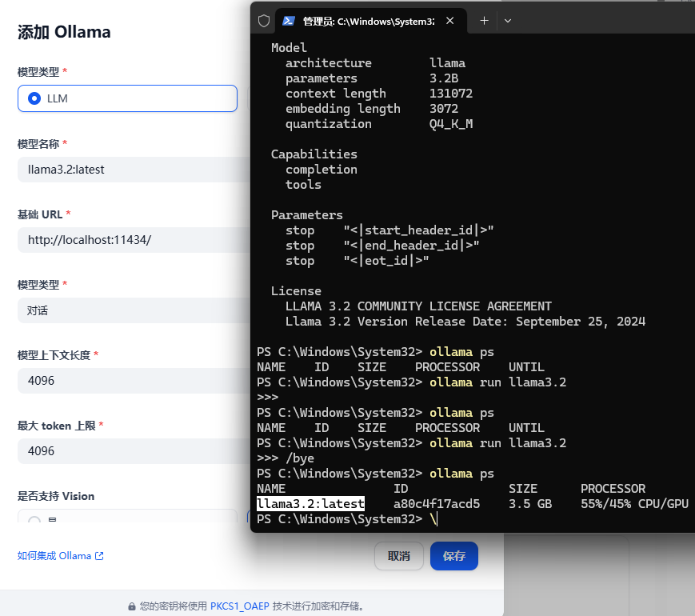
Task: Open the 对话 model type dropdown
Action: 134,310
